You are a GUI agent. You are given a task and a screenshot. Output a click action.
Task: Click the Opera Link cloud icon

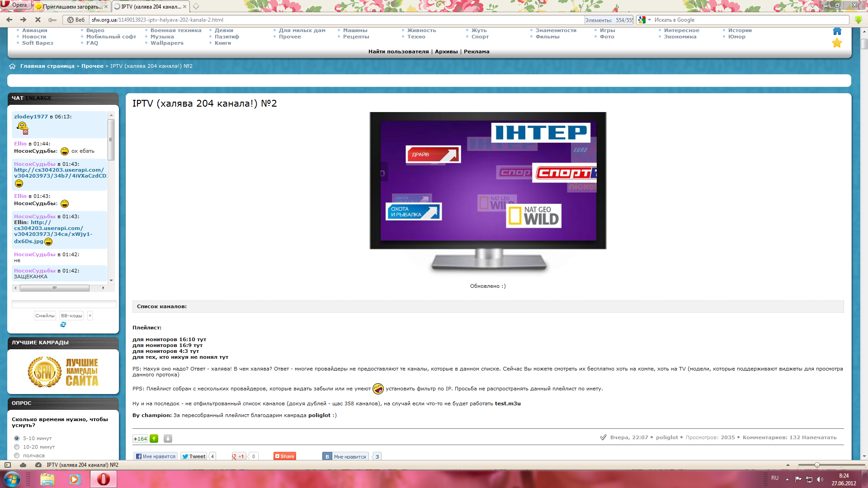click(x=23, y=465)
